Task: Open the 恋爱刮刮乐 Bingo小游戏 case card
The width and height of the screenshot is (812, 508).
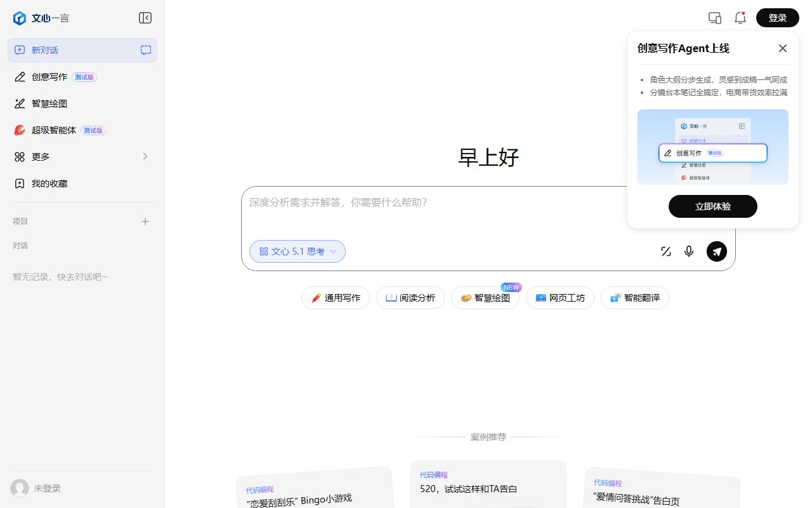Action: pos(315,489)
